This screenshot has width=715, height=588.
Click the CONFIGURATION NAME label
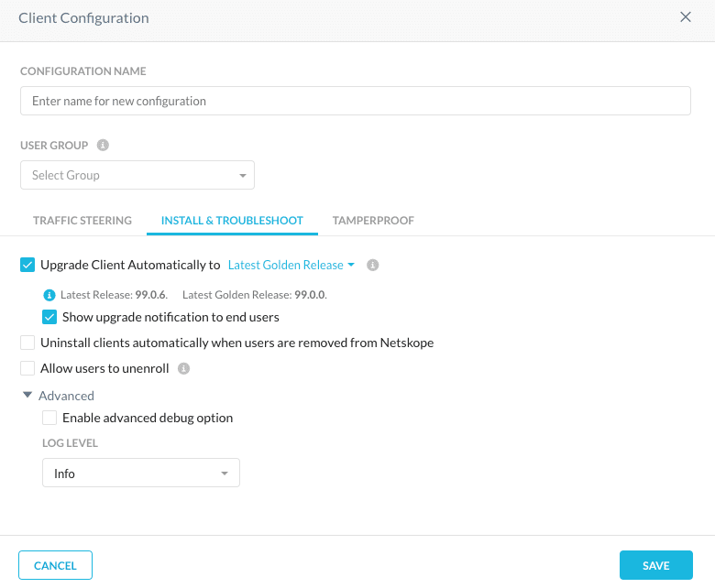coord(83,71)
